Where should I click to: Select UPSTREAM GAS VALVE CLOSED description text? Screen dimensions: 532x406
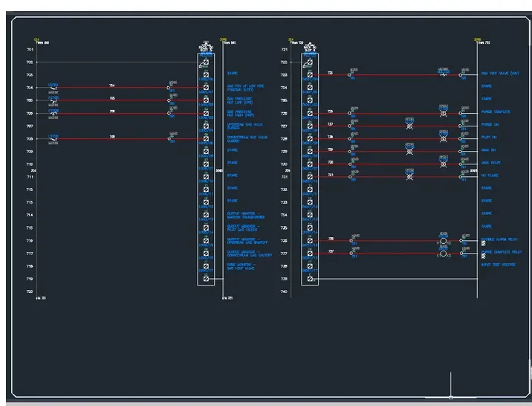click(244, 126)
